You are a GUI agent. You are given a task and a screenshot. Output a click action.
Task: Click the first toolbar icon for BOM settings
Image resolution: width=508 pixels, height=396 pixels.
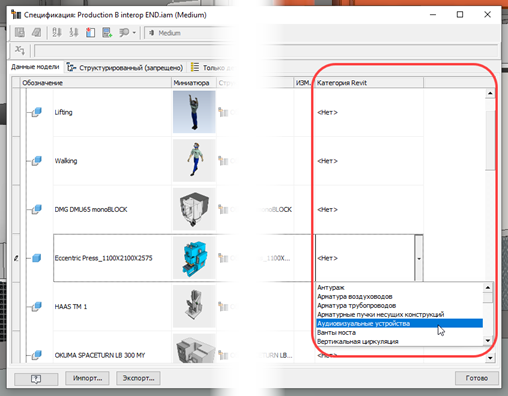coord(20,33)
